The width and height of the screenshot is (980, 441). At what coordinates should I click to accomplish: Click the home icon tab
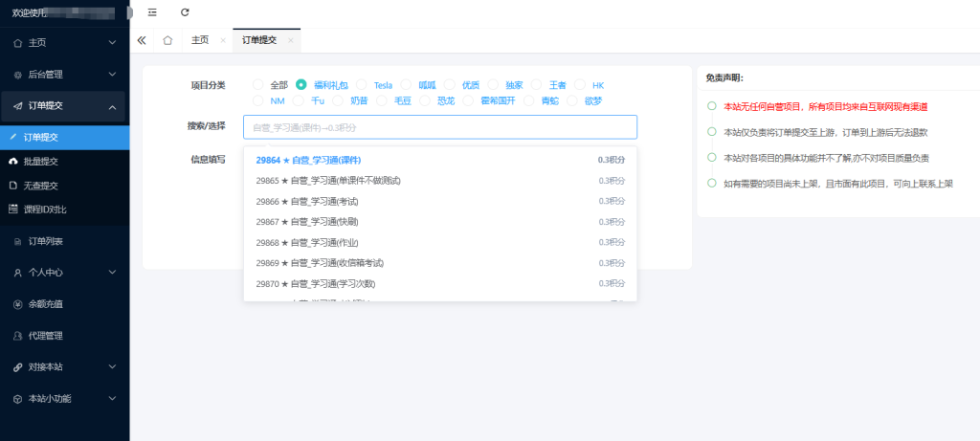pyautogui.click(x=167, y=40)
